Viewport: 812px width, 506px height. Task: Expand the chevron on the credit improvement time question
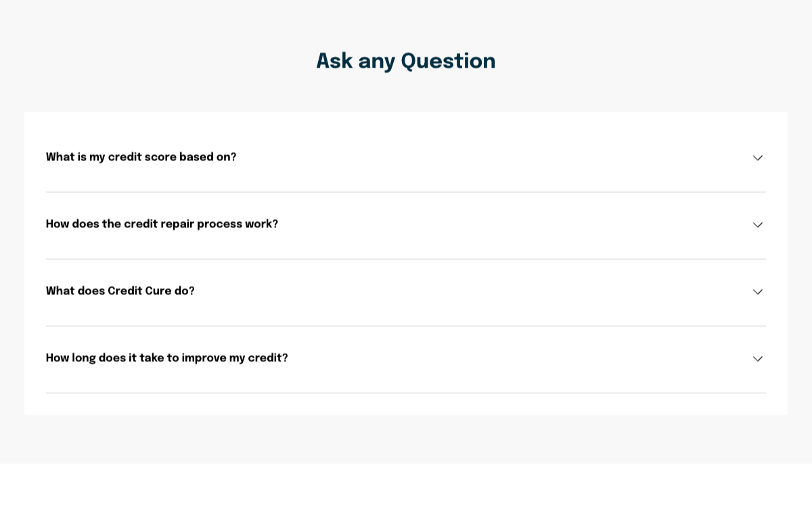point(758,359)
